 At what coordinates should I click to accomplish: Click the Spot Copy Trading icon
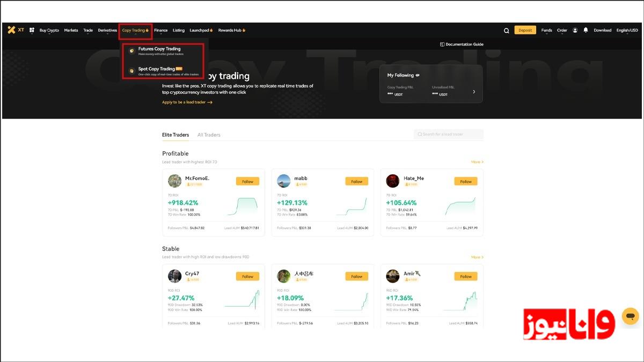pyautogui.click(x=132, y=71)
